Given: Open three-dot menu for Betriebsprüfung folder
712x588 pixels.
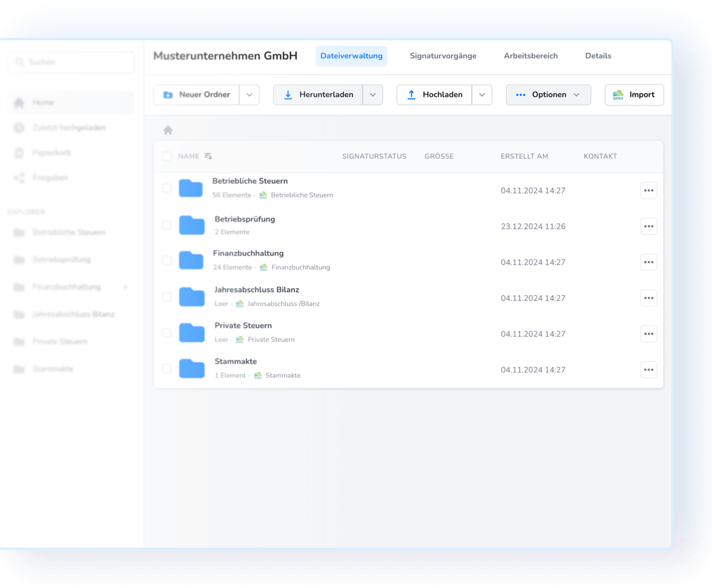Looking at the screenshot, I should click(648, 226).
